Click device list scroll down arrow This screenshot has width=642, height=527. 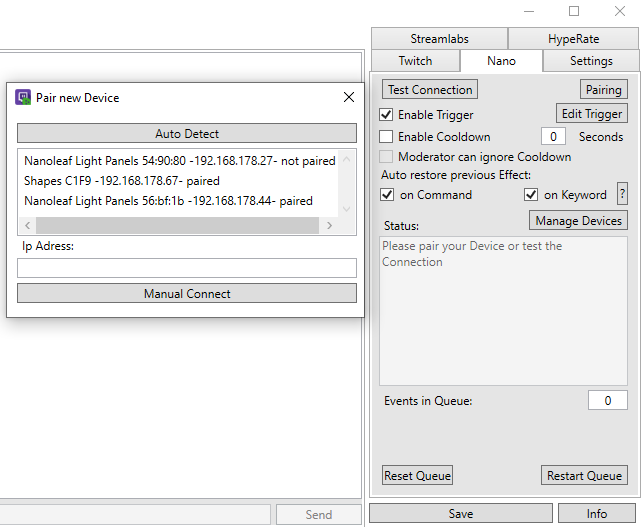pyautogui.click(x=346, y=210)
